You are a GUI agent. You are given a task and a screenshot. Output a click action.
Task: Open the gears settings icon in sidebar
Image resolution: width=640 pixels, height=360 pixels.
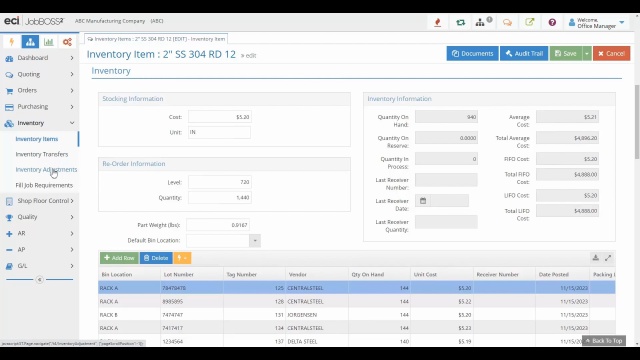(67, 42)
